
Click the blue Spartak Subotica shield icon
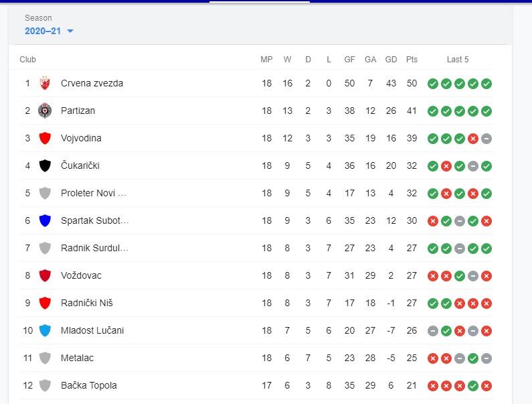coord(45,220)
